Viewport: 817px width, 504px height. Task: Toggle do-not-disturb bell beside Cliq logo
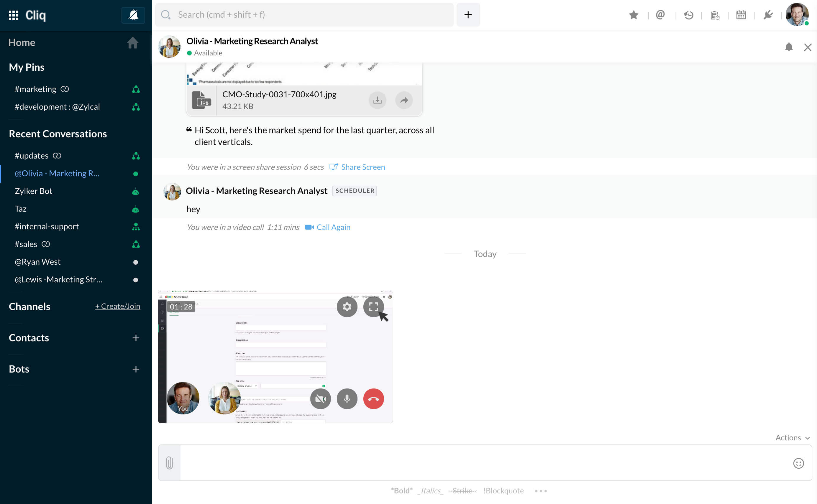coord(133,15)
